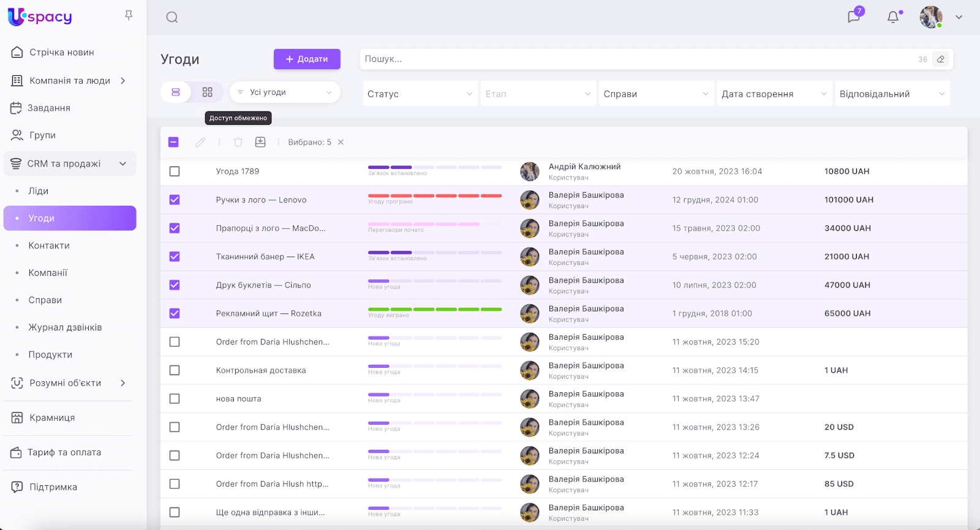Expand the Відповідальний filter dropdown
The width and height of the screenshot is (980, 530).
click(x=892, y=94)
